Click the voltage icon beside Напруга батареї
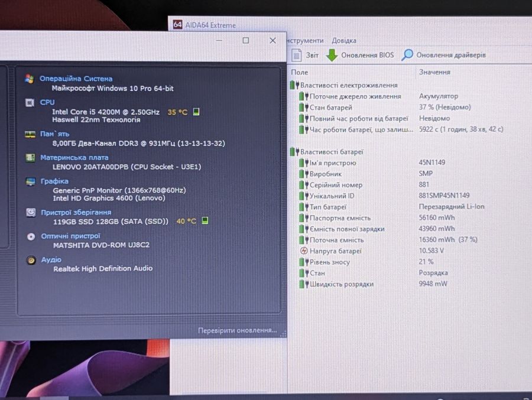532x400 pixels. point(304,251)
